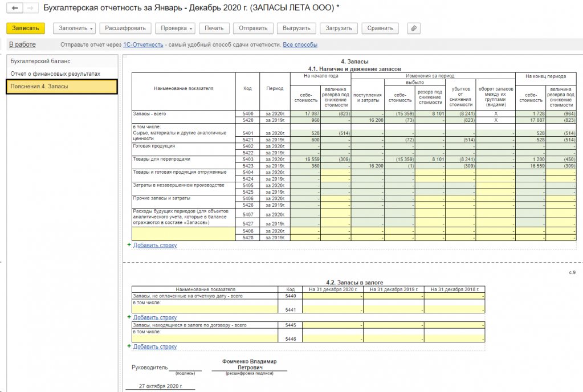Click code 5404 in the Код column

[x=248, y=172]
